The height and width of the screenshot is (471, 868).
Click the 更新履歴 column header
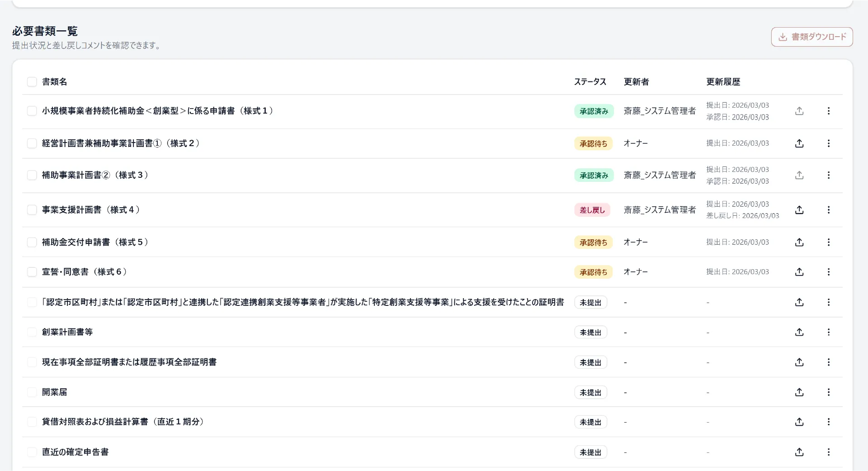pyautogui.click(x=723, y=82)
